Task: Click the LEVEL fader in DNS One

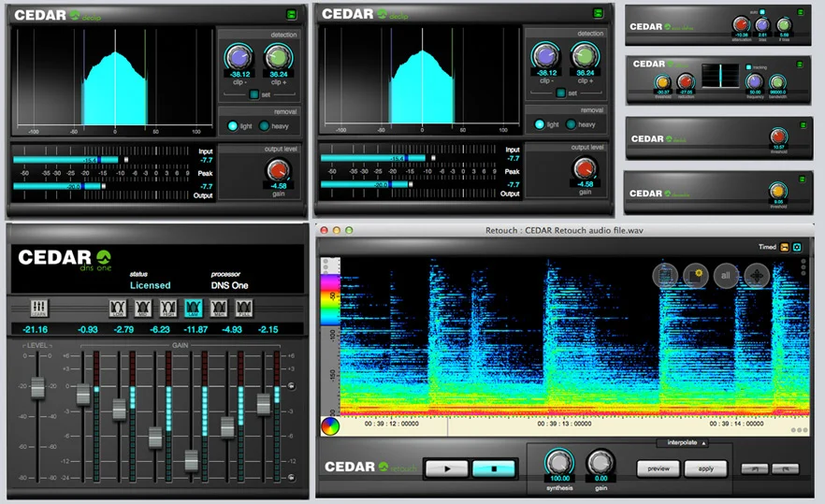Action: point(37,388)
